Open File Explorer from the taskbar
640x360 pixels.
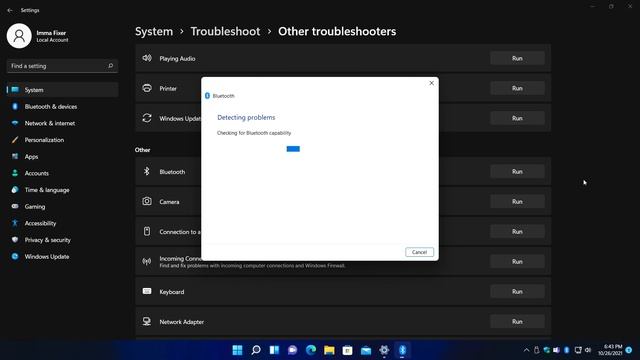[x=329, y=350]
